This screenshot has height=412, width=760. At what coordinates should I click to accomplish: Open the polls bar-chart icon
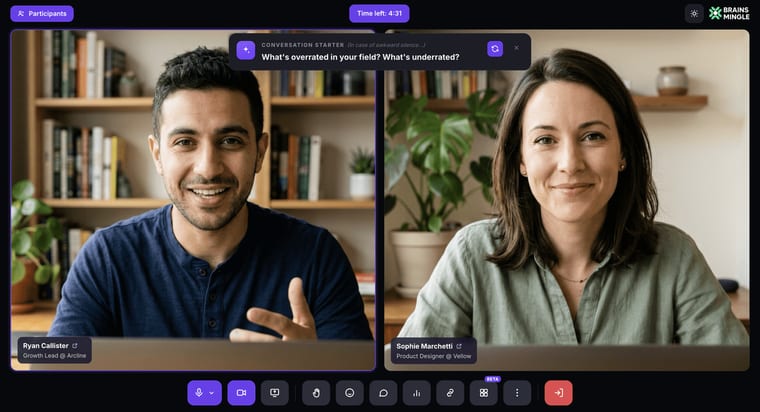(416, 393)
